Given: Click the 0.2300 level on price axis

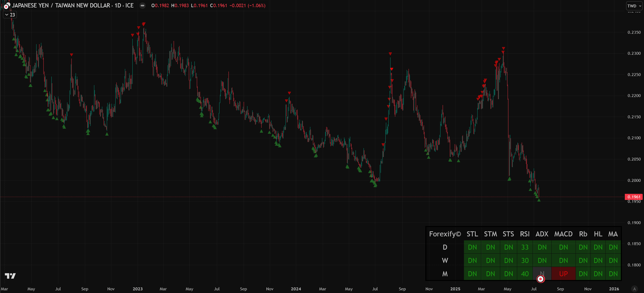Looking at the screenshot, I should pos(634,53).
